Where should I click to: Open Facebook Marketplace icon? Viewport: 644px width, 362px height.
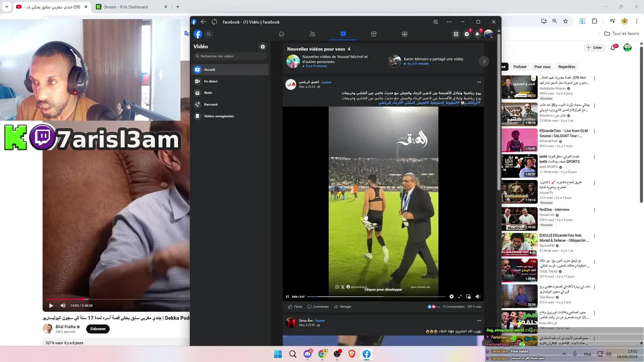click(374, 34)
